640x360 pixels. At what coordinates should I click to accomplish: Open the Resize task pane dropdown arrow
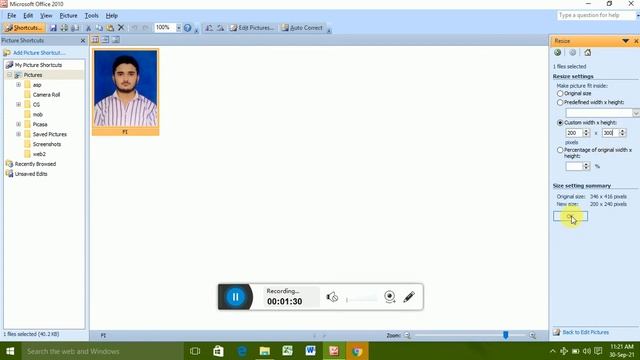625,41
